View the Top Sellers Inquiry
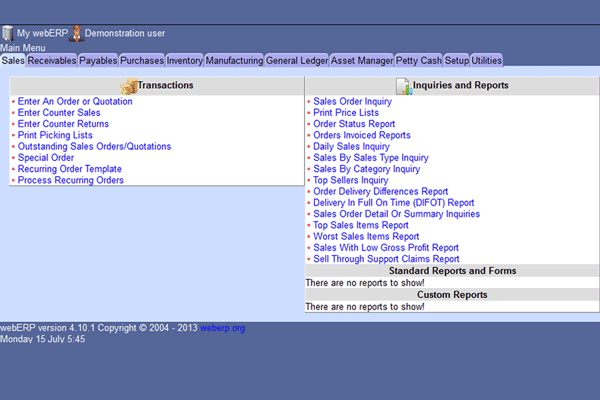 pos(350,180)
